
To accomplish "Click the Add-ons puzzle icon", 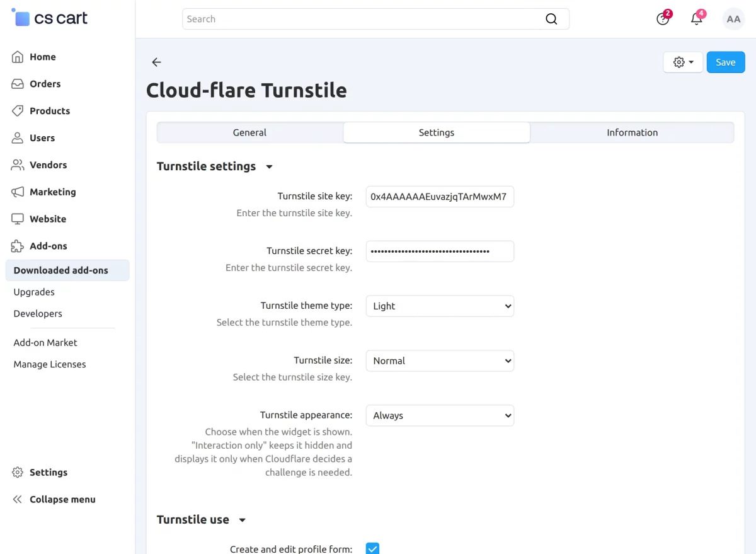I will click(18, 246).
